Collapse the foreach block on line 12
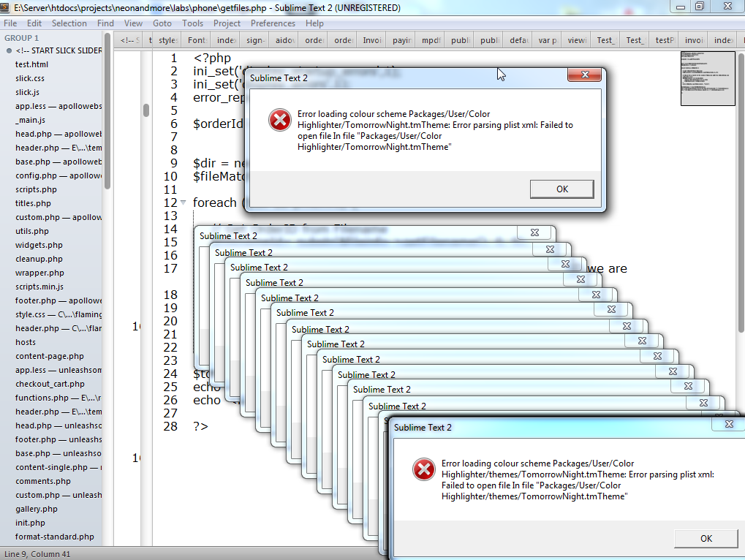745x560 pixels. tap(183, 203)
